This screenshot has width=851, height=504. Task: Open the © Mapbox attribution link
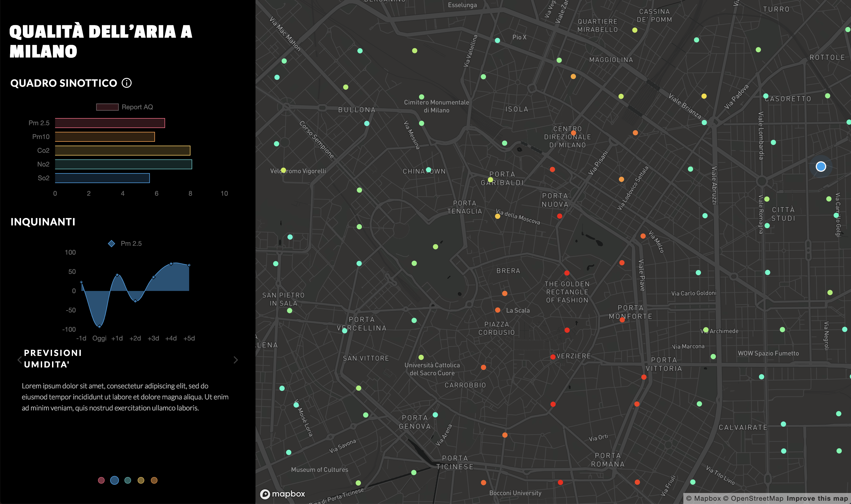pyautogui.click(x=703, y=498)
